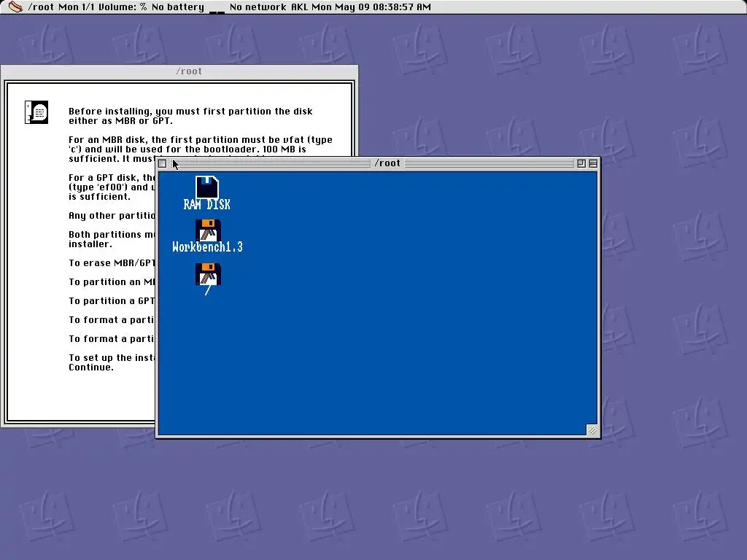Click the "No battery" status in top bar

178,7
